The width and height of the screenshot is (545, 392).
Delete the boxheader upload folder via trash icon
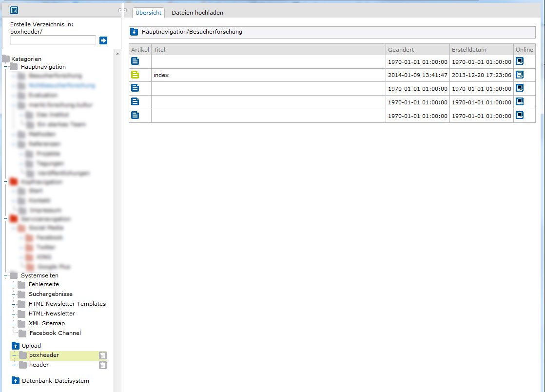103,355
